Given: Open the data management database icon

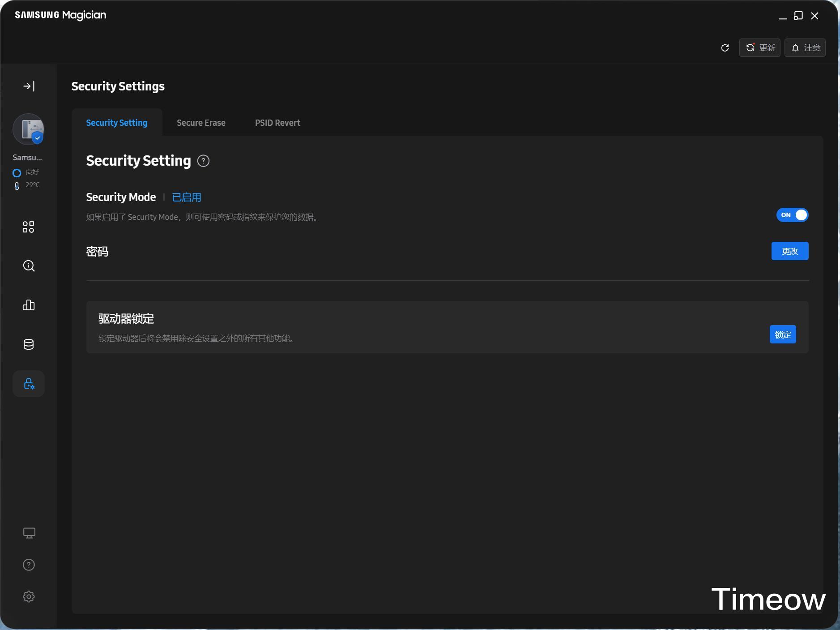Looking at the screenshot, I should (x=29, y=344).
